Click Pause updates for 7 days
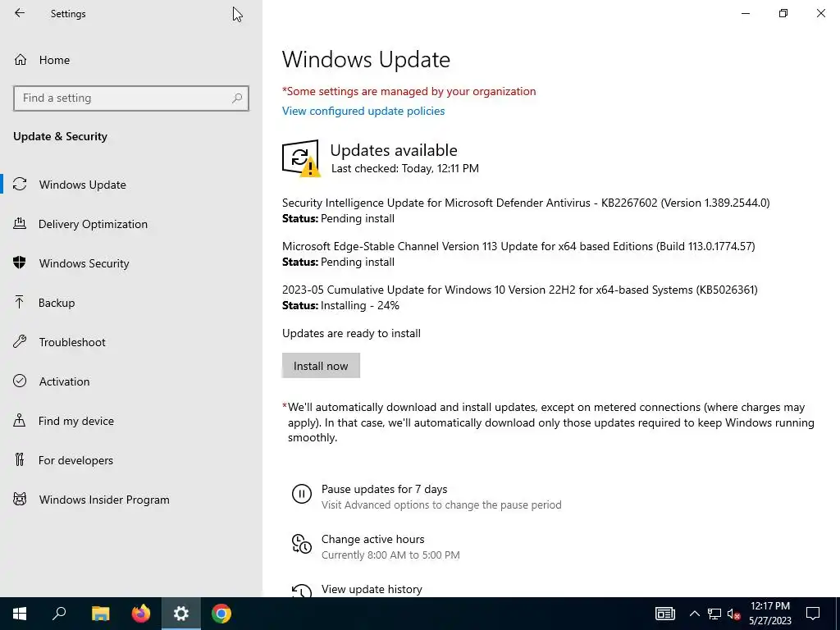Image resolution: width=840 pixels, height=630 pixels. [384, 489]
